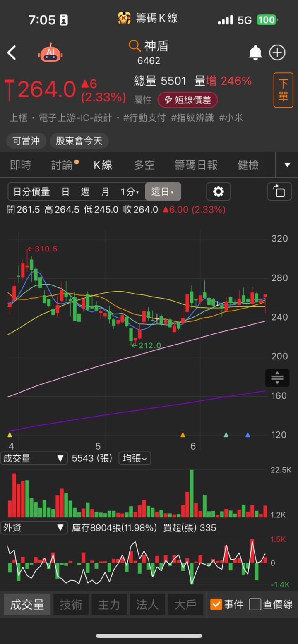This screenshot has width=298, height=644.
Task: Tap the stock code 6462
Action: (149, 61)
